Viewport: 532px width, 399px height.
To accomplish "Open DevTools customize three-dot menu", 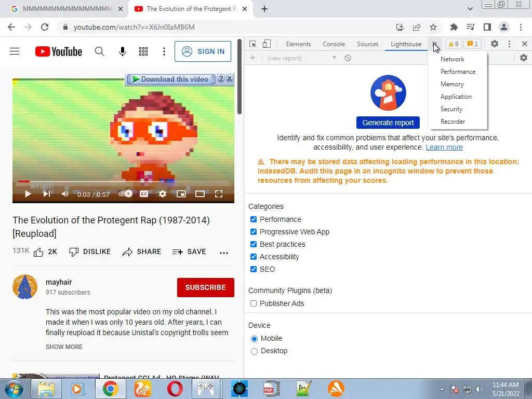I will pyautogui.click(x=509, y=44).
